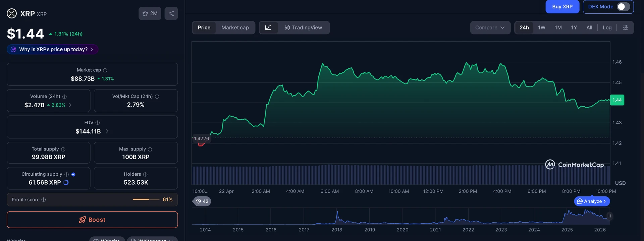This screenshot has height=241, width=644.
Task: Click the Boost button
Action: pos(92,220)
